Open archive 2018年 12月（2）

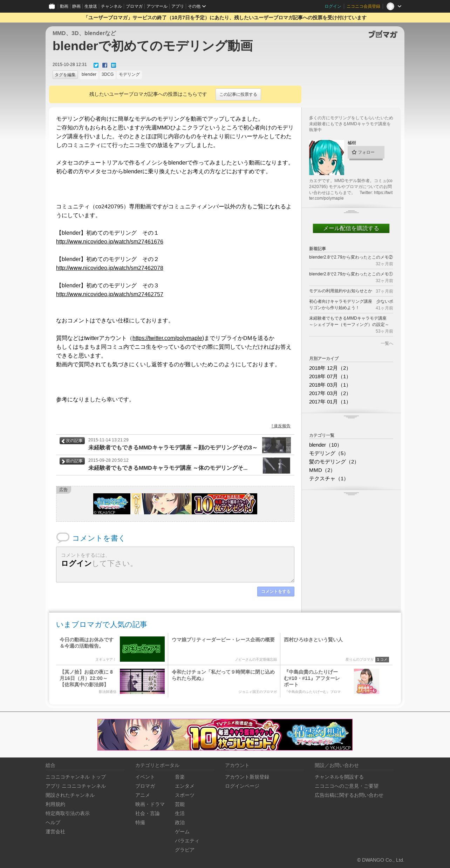[330, 368]
